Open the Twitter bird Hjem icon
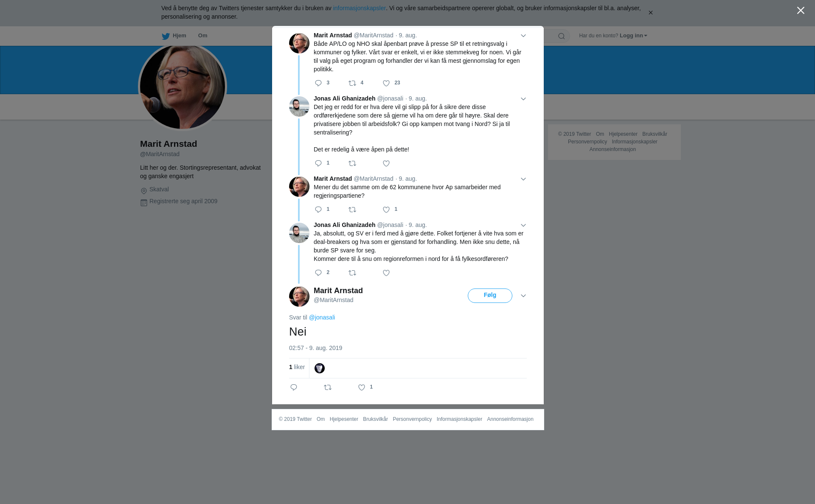 coord(166,36)
